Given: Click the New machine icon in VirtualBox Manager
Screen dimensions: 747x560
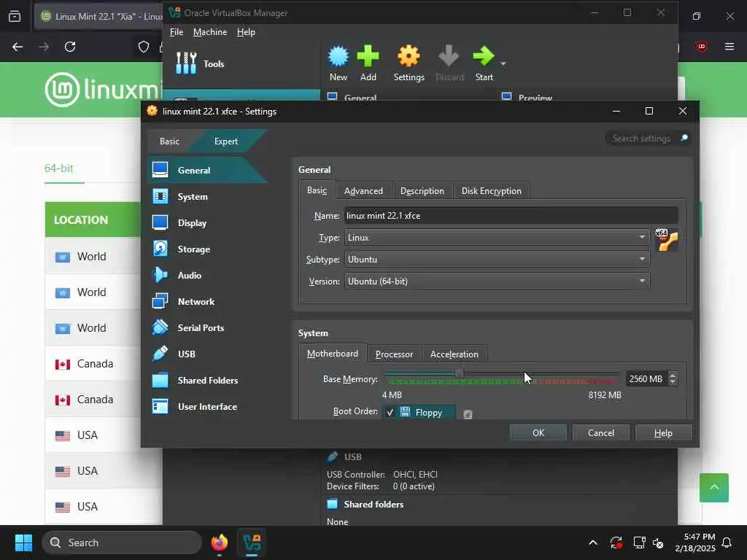Looking at the screenshot, I should click(x=338, y=57).
